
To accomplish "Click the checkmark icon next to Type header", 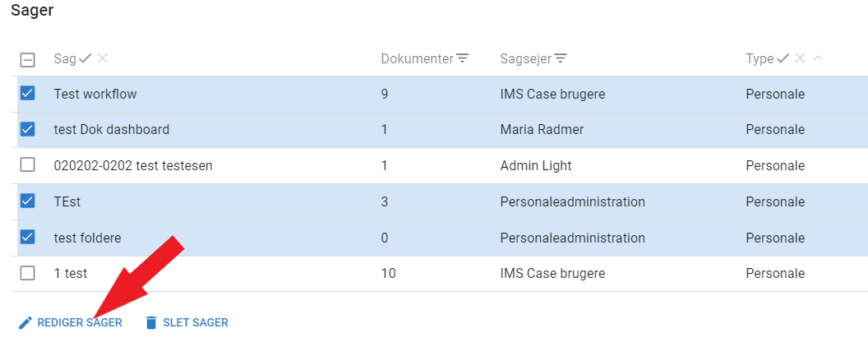I will pyautogui.click(x=783, y=58).
